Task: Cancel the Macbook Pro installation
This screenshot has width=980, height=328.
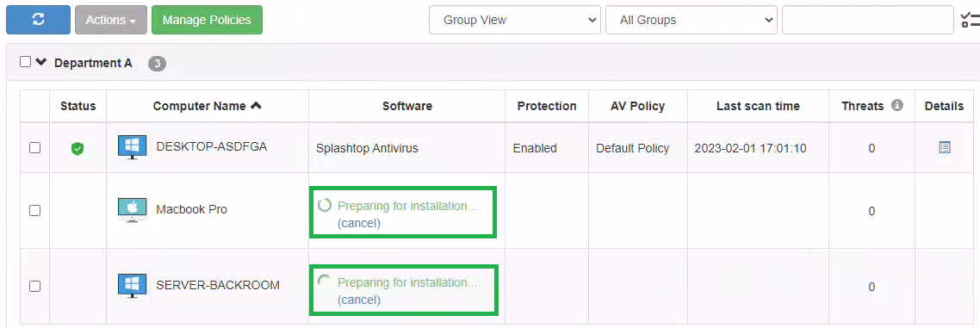Action: point(359,223)
